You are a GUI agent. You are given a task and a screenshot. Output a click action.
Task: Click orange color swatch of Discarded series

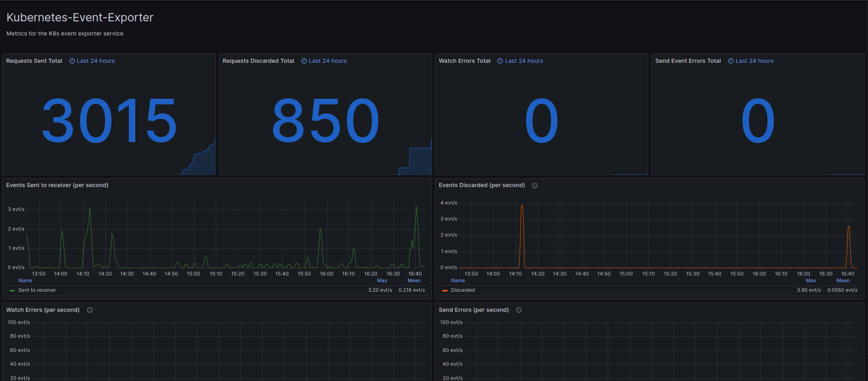[445, 290]
